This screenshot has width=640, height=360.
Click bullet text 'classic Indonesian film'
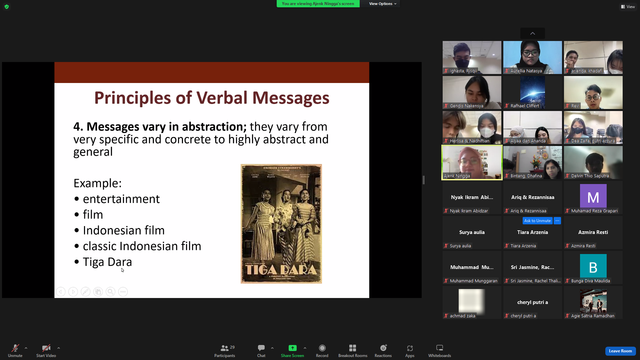[x=142, y=246]
